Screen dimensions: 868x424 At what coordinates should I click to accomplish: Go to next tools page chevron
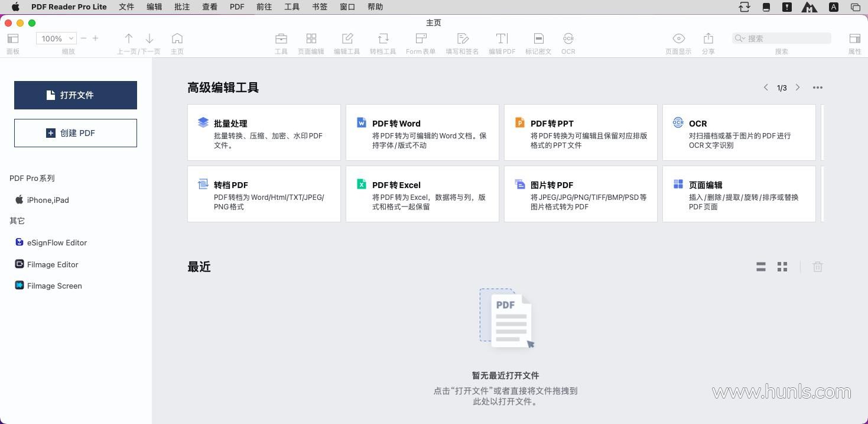point(798,88)
